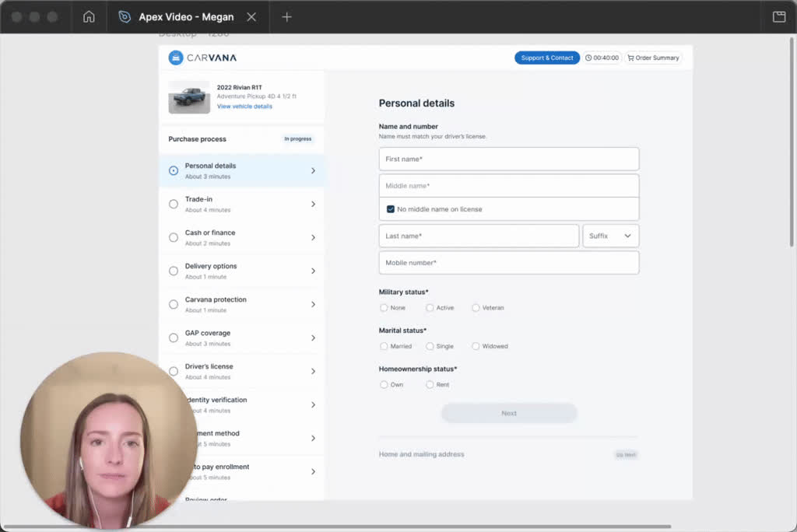The width and height of the screenshot is (797, 532).
Task: Click Personal details active step circle
Action: 174,171
